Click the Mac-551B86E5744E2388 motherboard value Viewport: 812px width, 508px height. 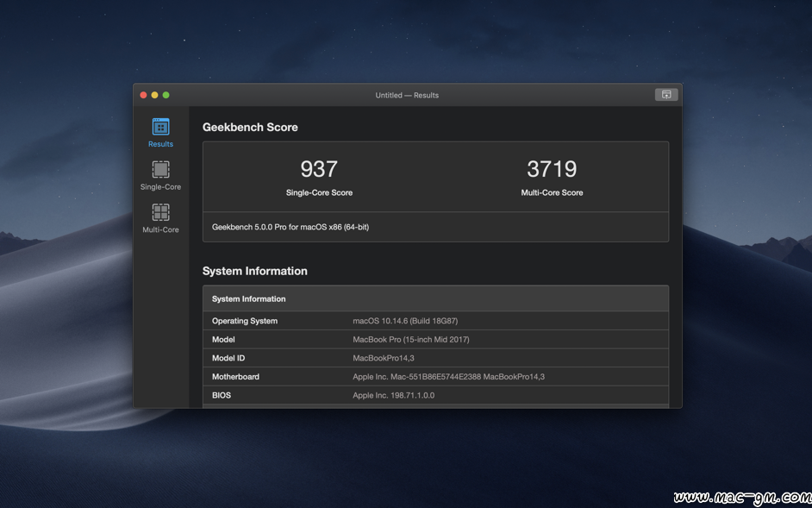click(x=448, y=377)
